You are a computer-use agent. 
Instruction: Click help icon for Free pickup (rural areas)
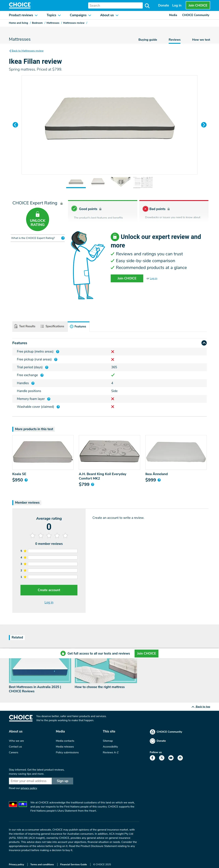(x=56, y=360)
